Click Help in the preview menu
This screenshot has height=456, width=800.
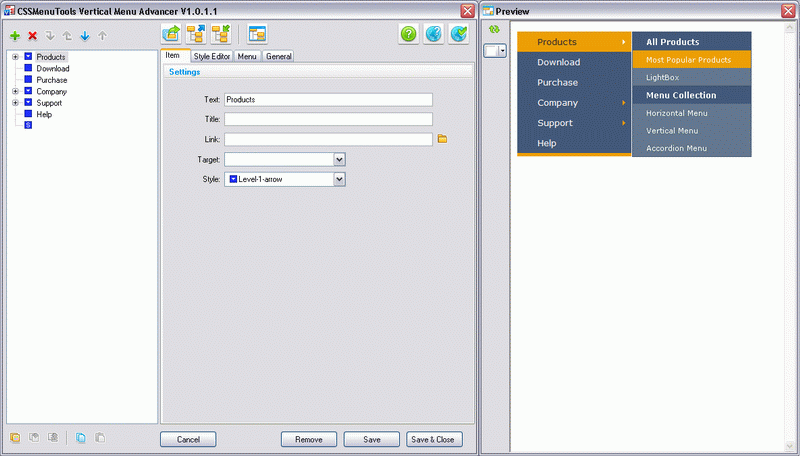574,143
